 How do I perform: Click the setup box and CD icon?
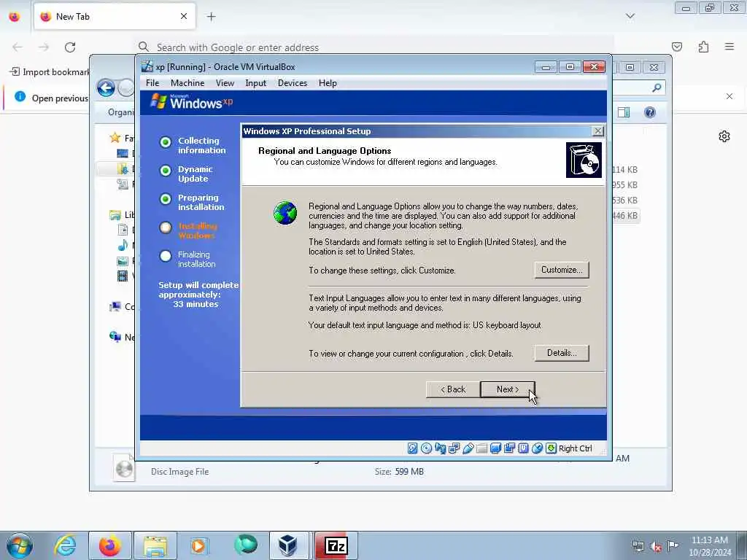[584, 160]
